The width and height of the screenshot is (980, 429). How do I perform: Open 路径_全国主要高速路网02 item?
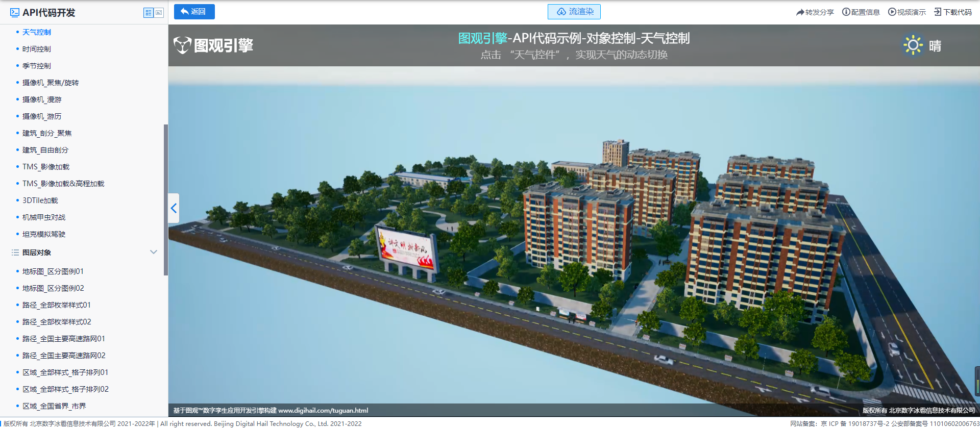pyautogui.click(x=64, y=356)
